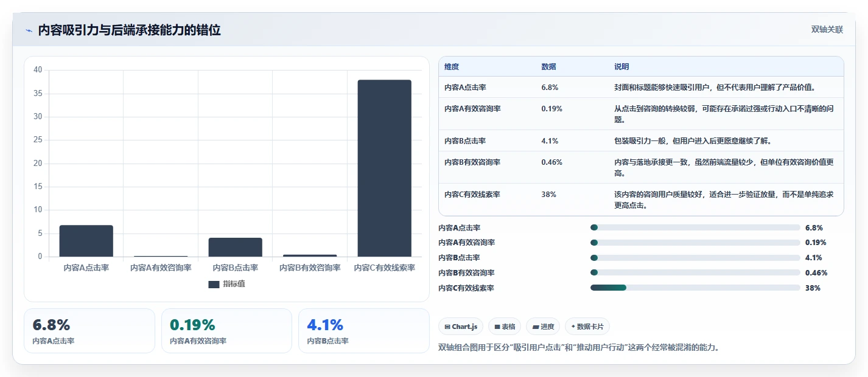Click the 内容A有效咨询率 progress bar
Image resolution: width=868 pixels, height=377 pixels.
695,243
